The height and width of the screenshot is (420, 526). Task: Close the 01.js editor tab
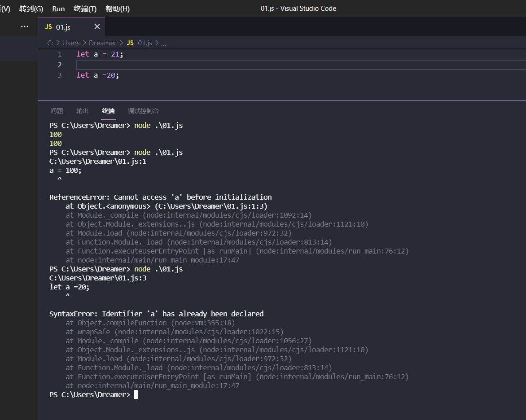coord(97,26)
